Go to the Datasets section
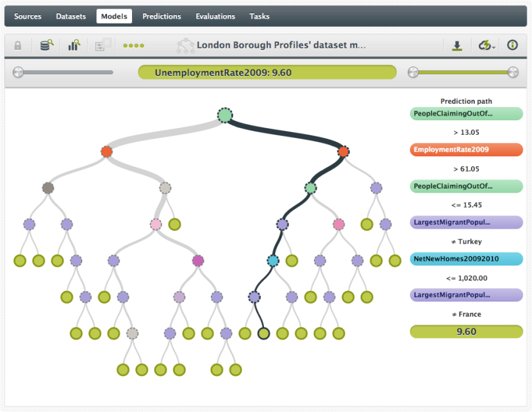This screenshot has width=532, height=412. click(71, 16)
